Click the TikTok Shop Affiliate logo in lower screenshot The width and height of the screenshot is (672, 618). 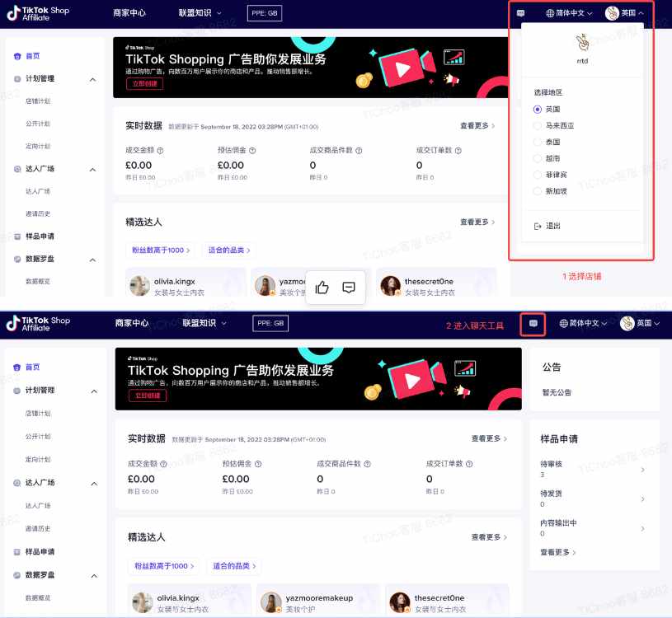pyautogui.click(x=38, y=323)
